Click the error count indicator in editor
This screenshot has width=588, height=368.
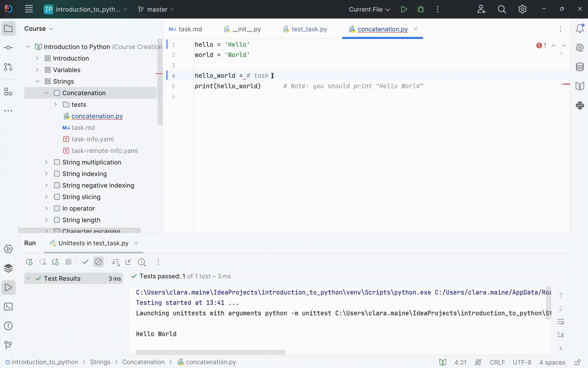coord(541,45)
